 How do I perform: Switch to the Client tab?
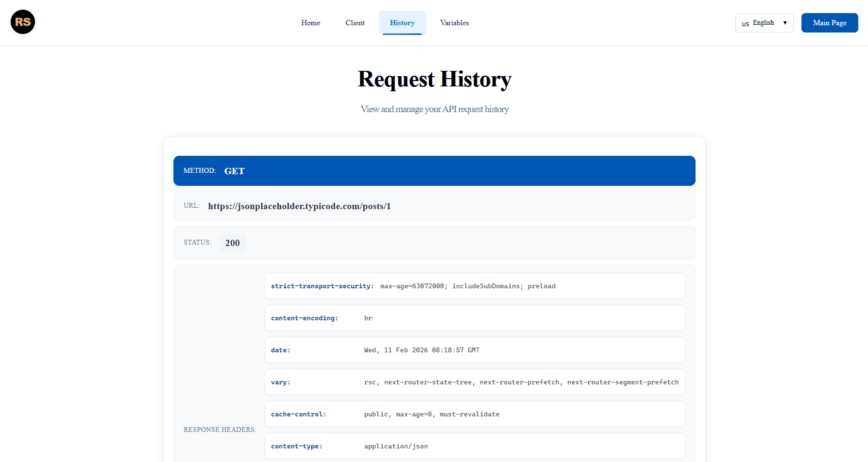point(355,23)
